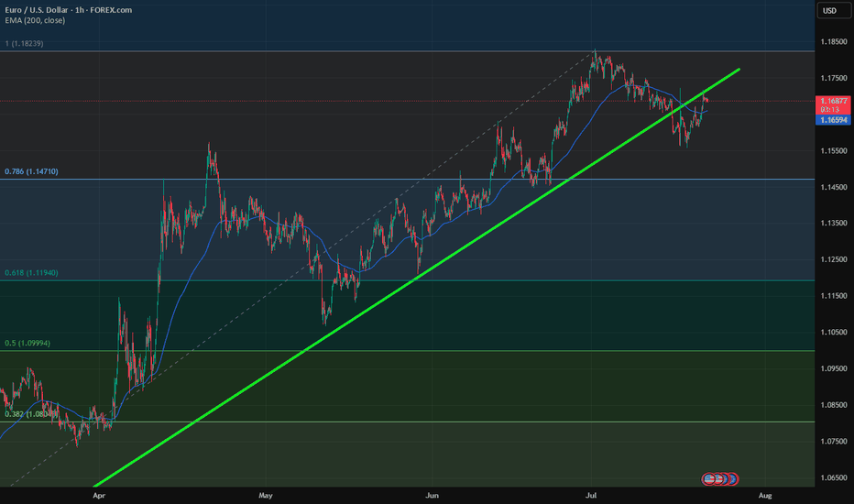Click the 1.07500 price scale label
The height and width of the screenshot is (504, 854).
834,442
